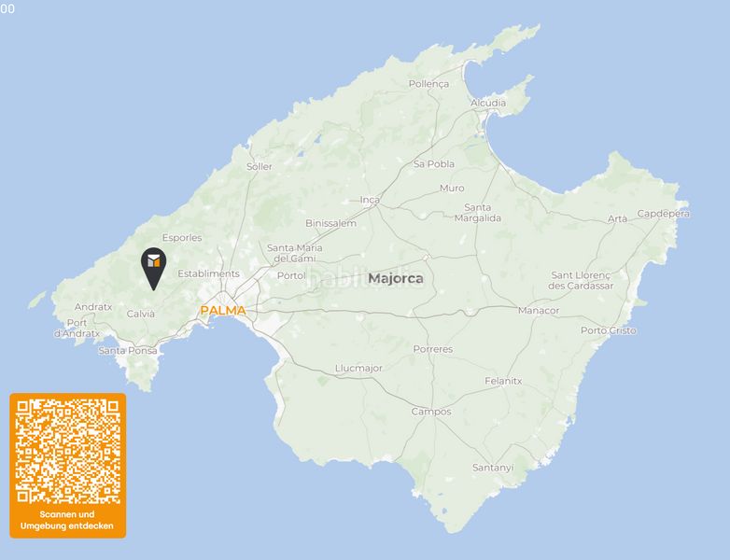Select the Calvià town label
The image size is (730, 560).
(141, 314)
